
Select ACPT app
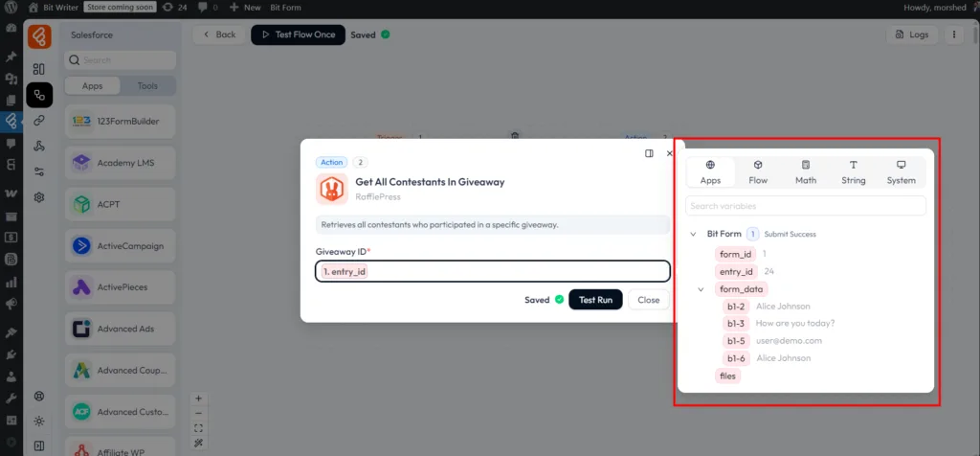[x=120, y=205]
